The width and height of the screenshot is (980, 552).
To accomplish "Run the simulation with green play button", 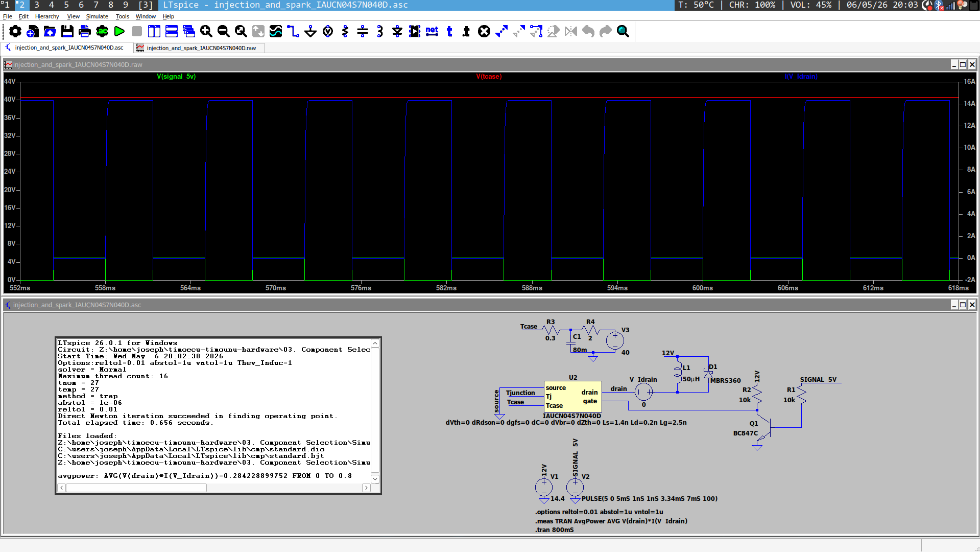I will coord(119,32).
